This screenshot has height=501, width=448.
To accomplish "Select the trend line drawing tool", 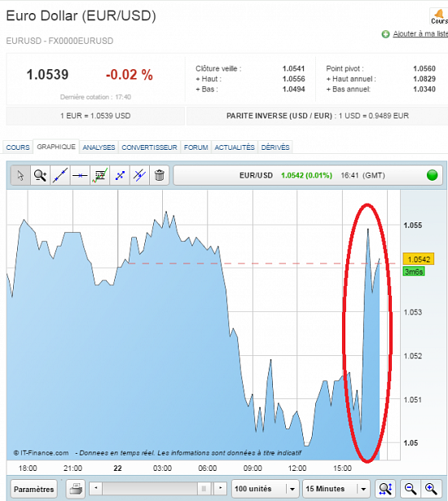I will (x=60, y=175).
